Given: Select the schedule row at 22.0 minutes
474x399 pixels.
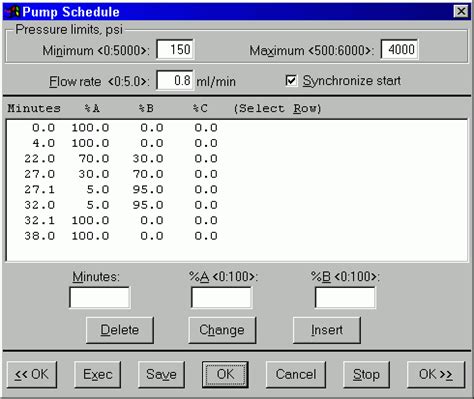Looking at the screenshot, I should click(x=237, y=159).
